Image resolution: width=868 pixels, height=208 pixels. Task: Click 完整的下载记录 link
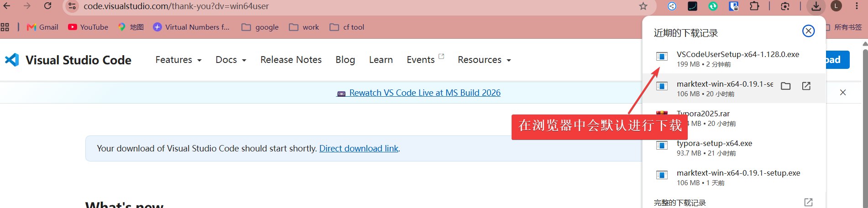click(680, 203)
